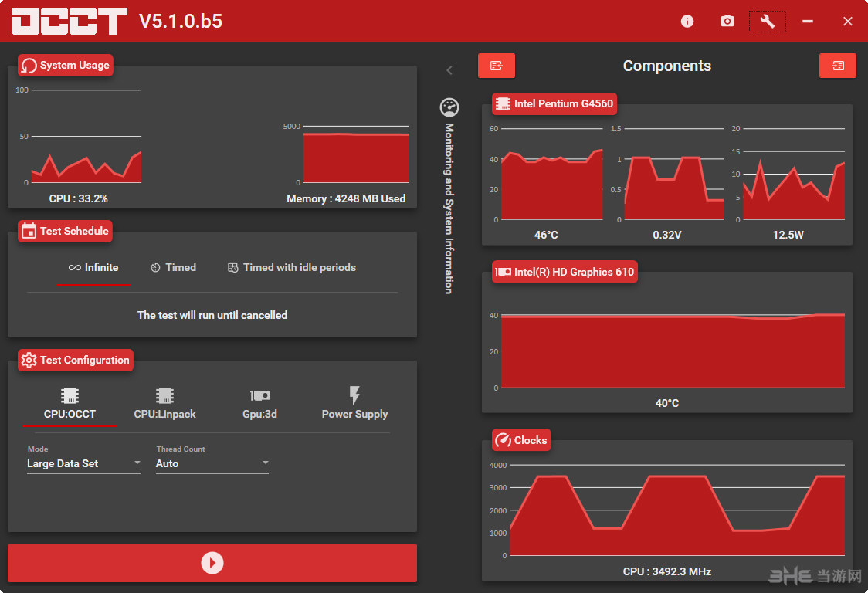
Task: Close the OCCT window
Action: 847,21
